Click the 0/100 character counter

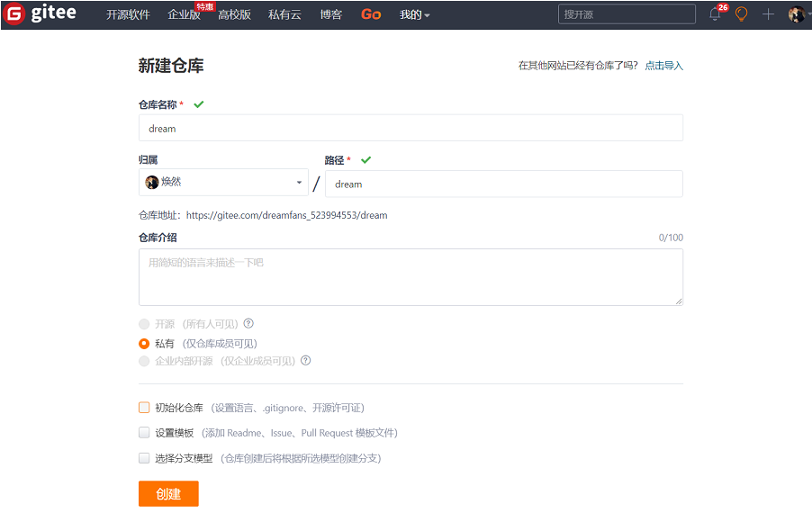(x=671, y=238)
